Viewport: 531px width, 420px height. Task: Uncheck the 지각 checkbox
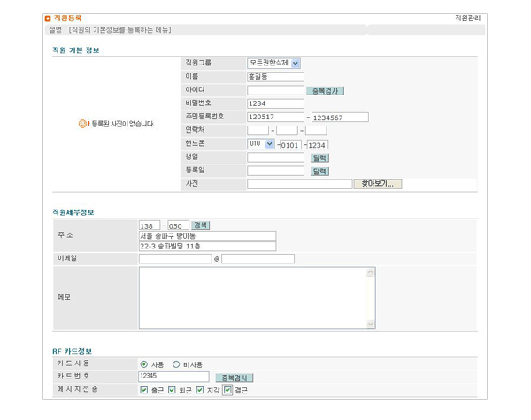point(200,390)
